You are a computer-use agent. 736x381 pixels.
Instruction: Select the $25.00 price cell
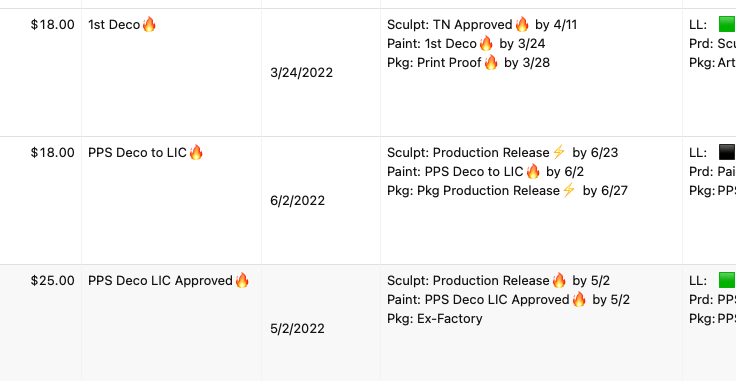[x=41, y=323]
